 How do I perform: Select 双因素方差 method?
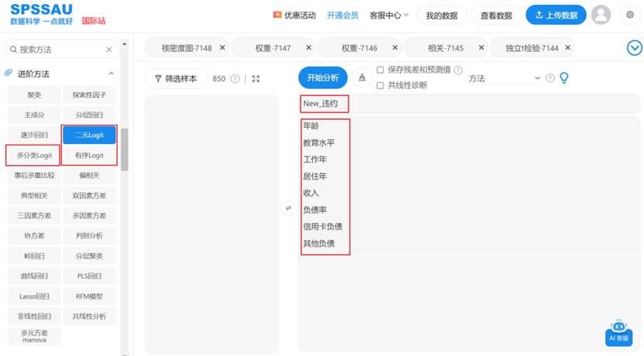(x=89, y=195)
